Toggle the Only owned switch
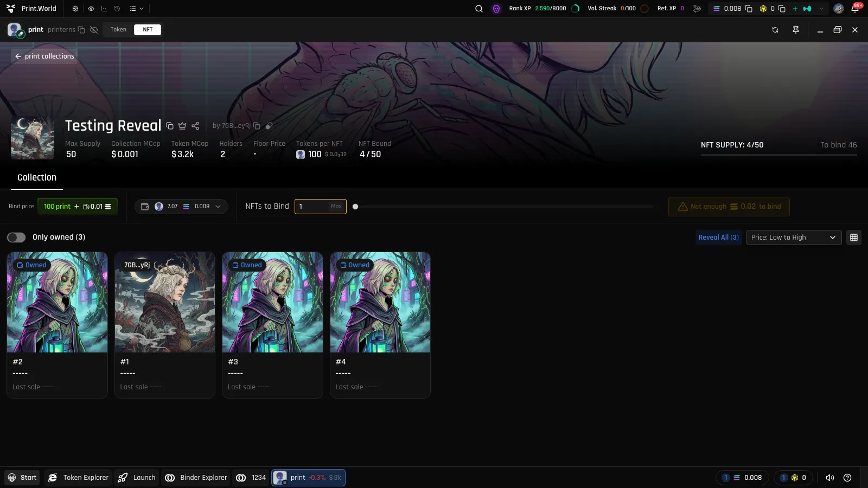868x488 pixels. [16, 237]
